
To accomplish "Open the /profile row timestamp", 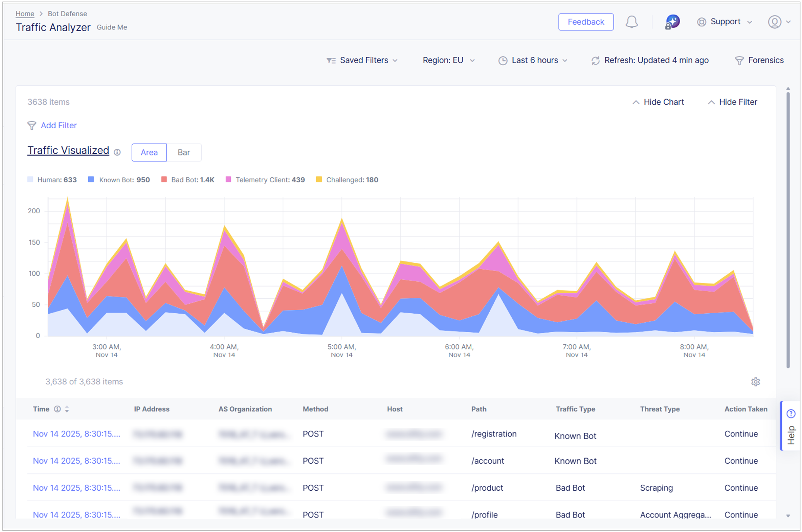I will pos(76,515).
